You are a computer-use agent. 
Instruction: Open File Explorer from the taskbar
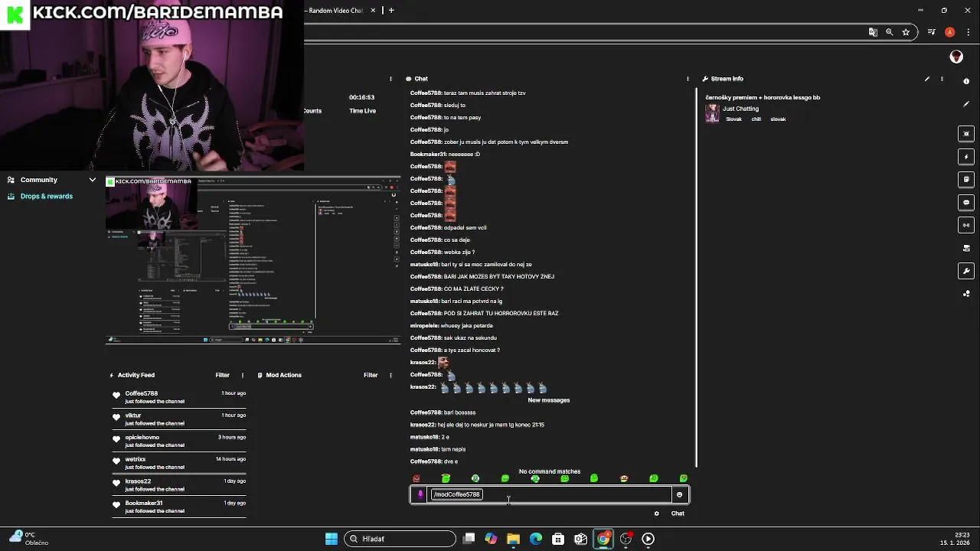513,539
